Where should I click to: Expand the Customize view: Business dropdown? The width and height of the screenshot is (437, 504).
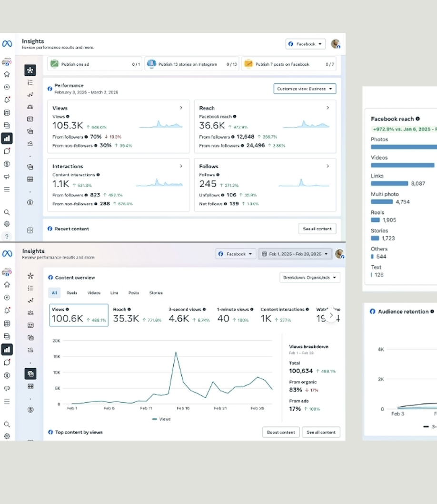(305, 89)
